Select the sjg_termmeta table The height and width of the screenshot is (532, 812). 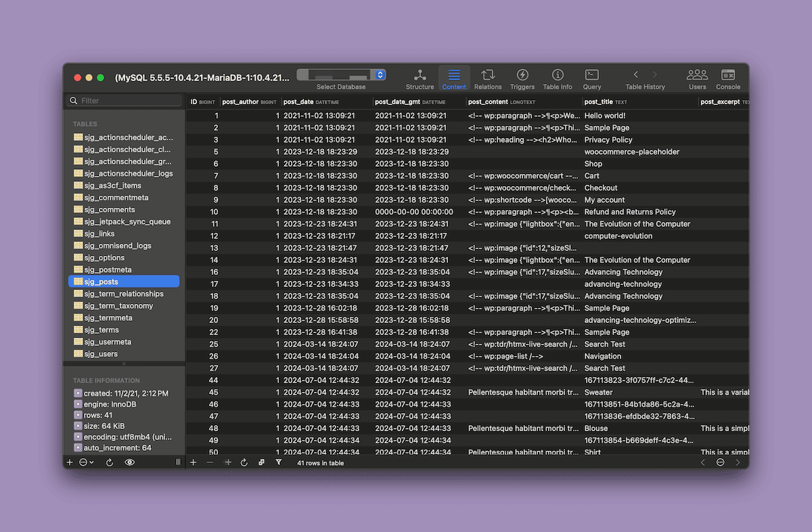[124, 318]
